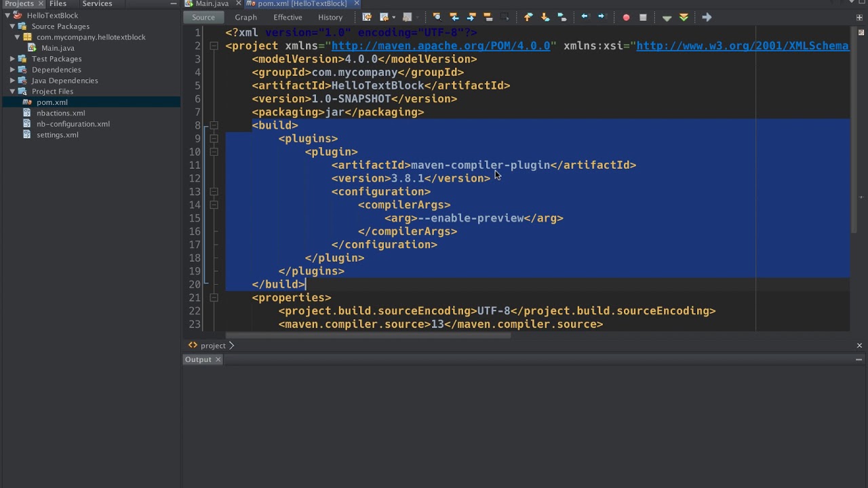
Task: Shift line left icon
Action: point(585,17)
